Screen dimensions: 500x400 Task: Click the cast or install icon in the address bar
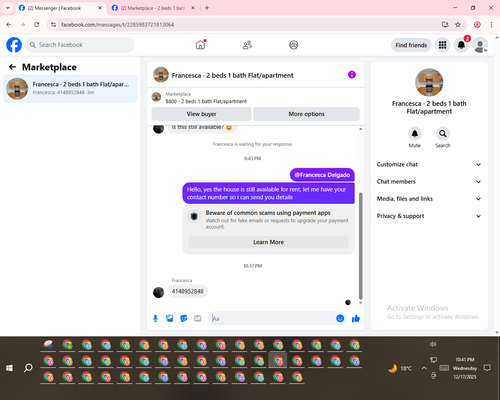click(445, 25)
